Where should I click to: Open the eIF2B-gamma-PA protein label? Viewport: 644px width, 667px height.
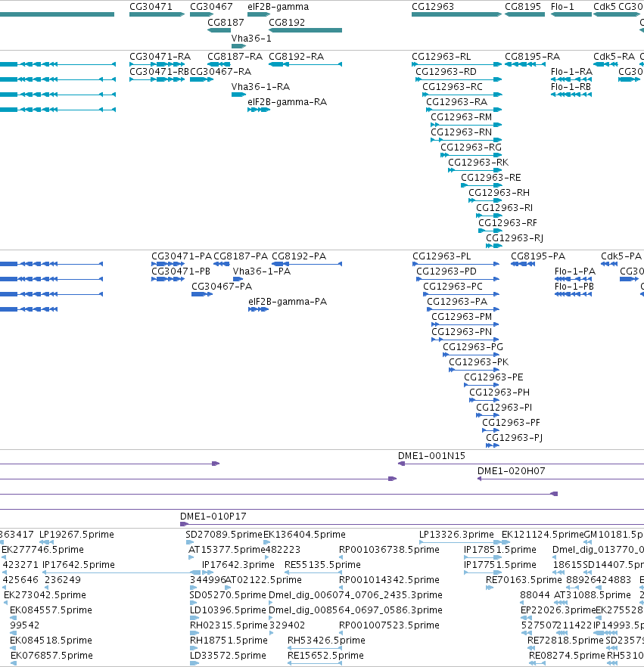(x=288, y=302)
